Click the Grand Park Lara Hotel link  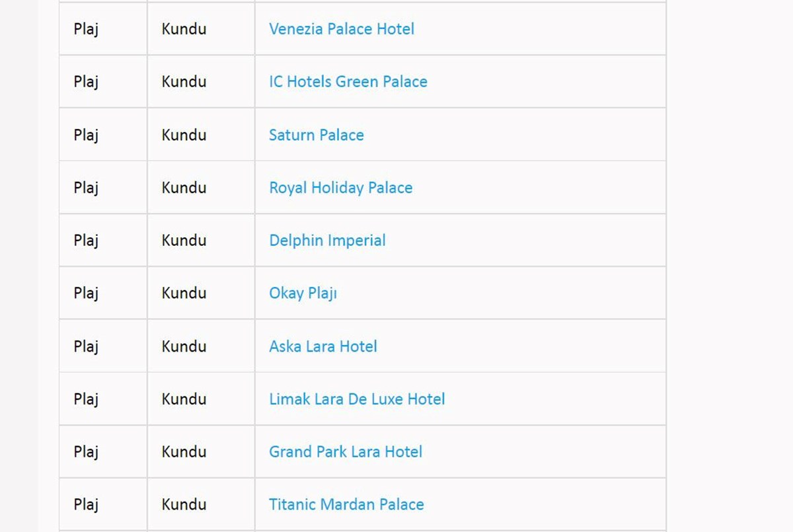346,452
